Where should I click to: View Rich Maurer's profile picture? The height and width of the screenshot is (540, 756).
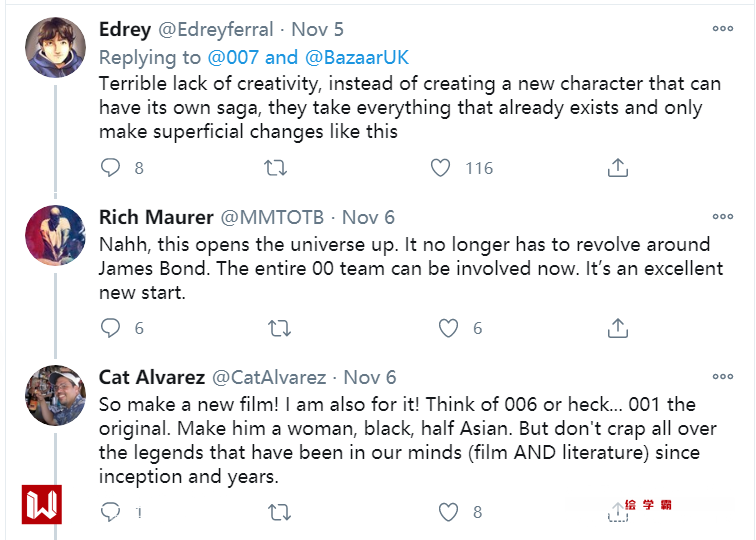(x=55, y=236)
